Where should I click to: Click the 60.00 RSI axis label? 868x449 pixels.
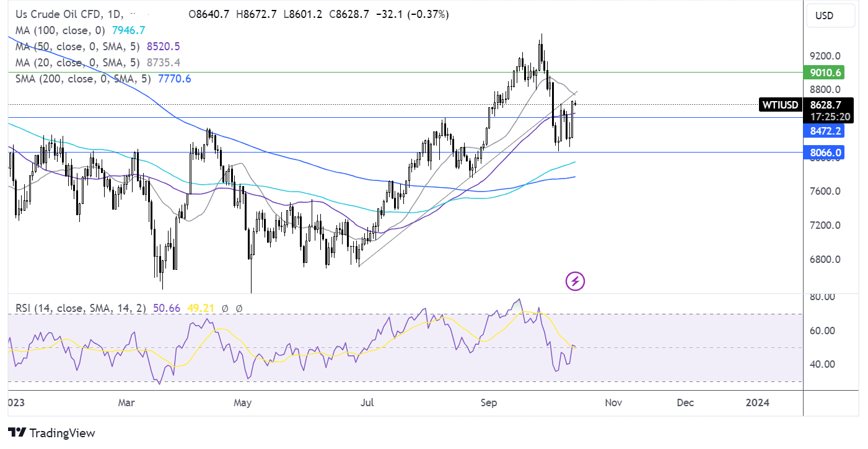point(823,331)
